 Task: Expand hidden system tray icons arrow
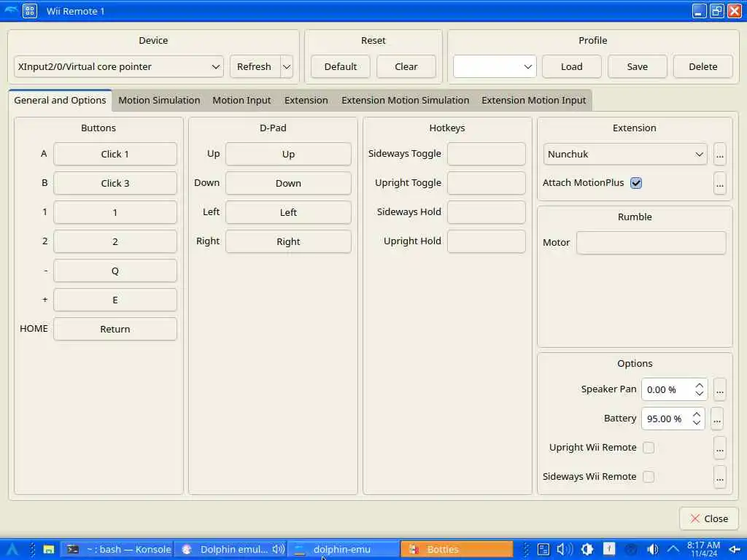tap(673, 549)
